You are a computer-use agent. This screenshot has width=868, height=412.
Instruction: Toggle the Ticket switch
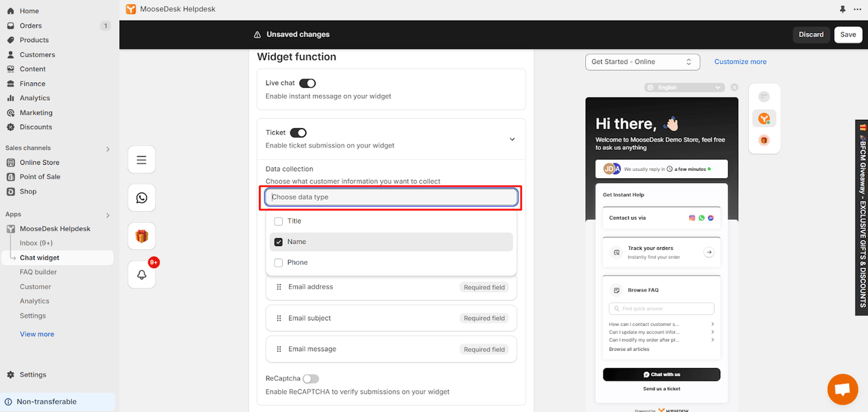(x=298, y=133)
